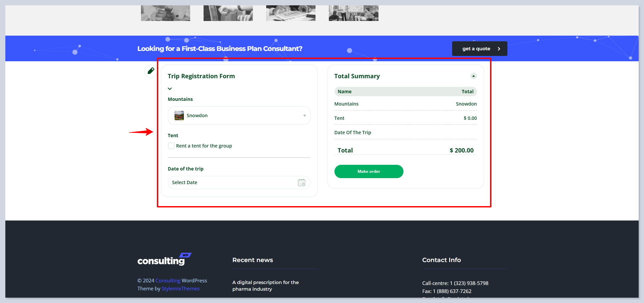The width and height of the screenshot is (644, 303).
Task: Open the StylemixThemes footer link
Action: tap(181, 289)
